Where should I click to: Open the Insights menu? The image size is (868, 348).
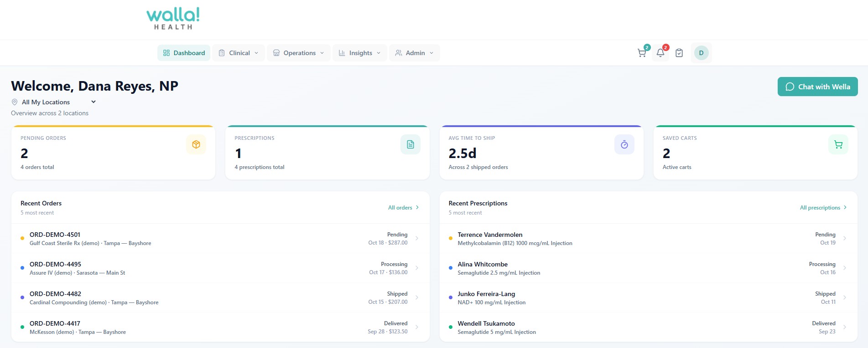[x=360, y=53]
